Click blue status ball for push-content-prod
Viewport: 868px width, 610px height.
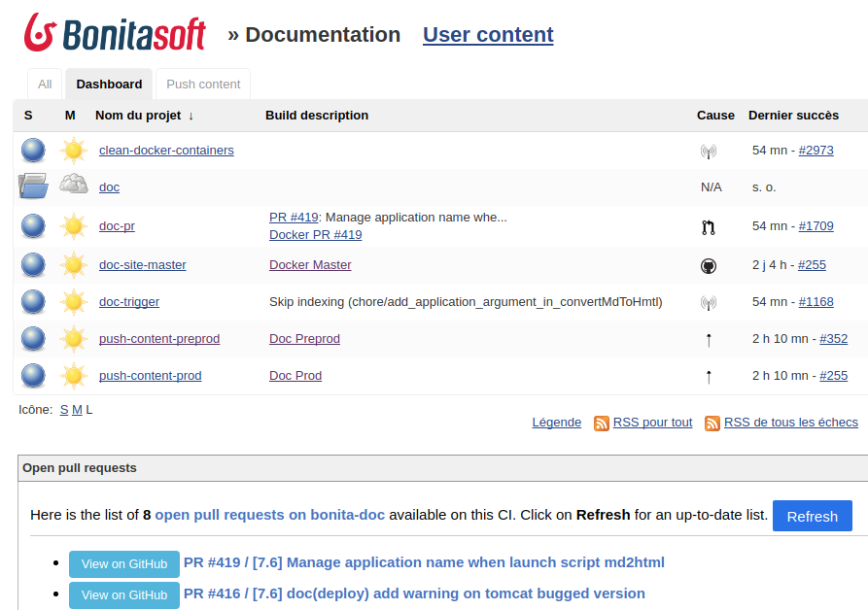[x=33, y=376]
